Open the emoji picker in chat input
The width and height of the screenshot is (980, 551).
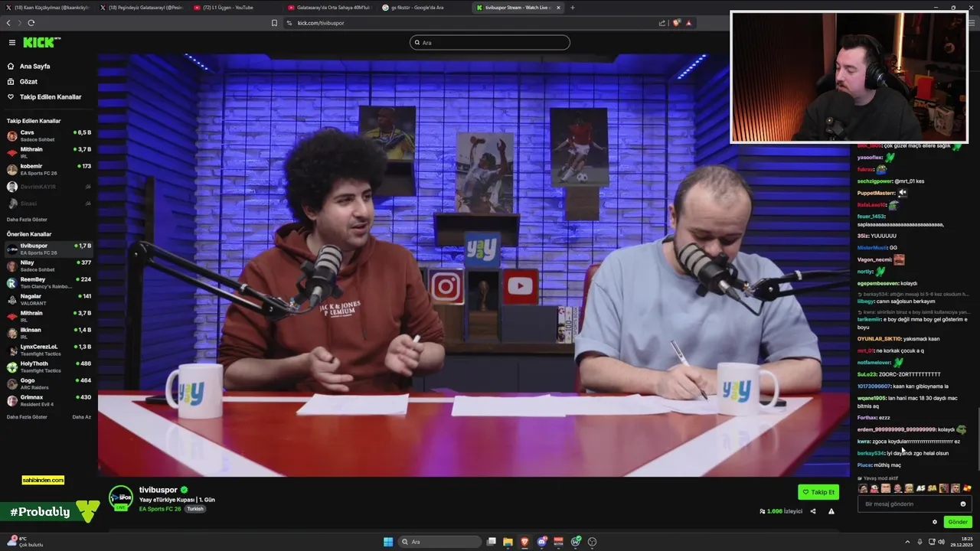[963, 504]
